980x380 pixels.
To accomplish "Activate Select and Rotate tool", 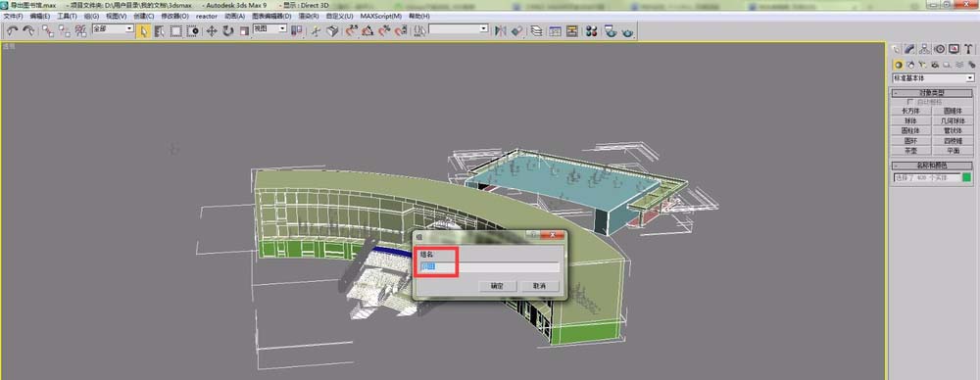I will coord(227,30).
